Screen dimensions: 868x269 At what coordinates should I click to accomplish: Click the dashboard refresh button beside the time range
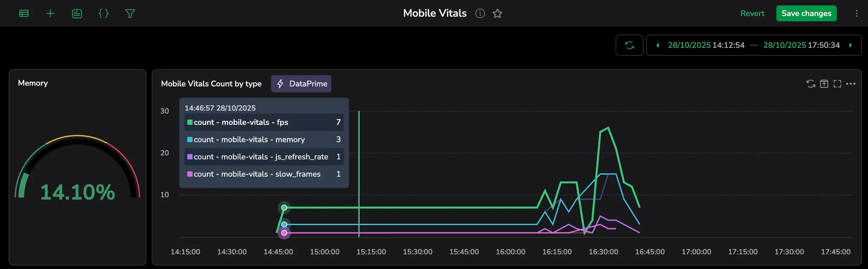pos(629,45)
